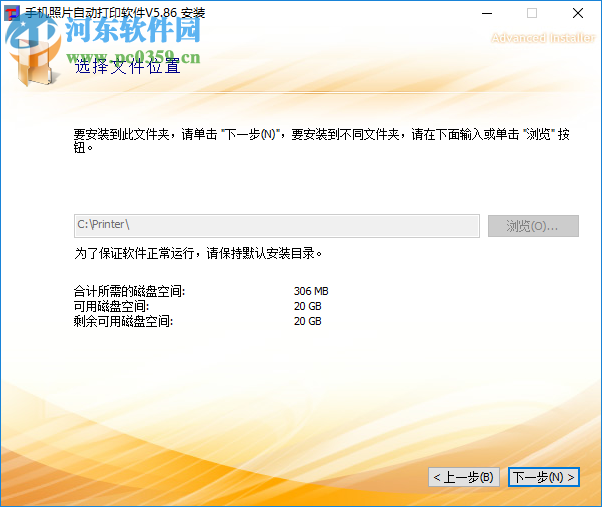Close the installer window
This screenshot has width=602, height=507.
[578, 13]
